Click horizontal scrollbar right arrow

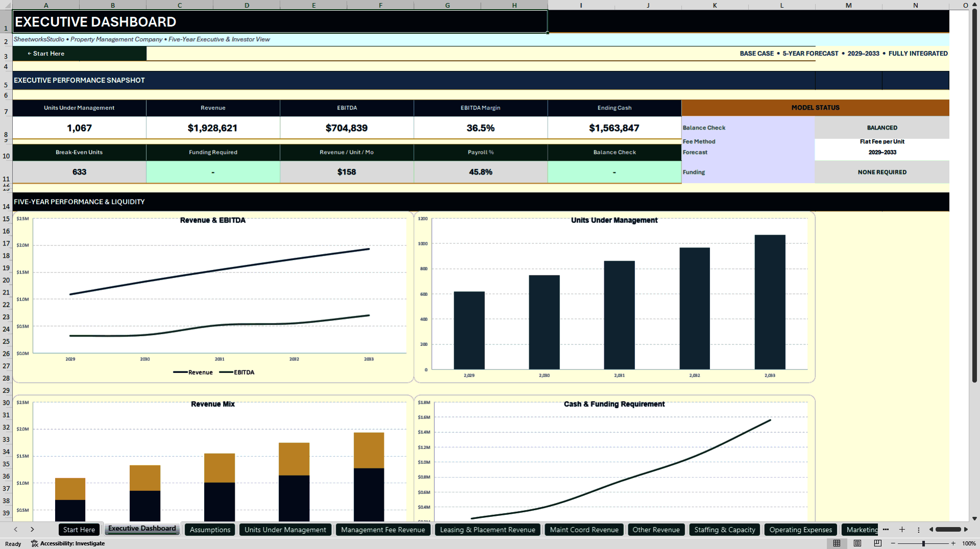[x=966, y=530]
